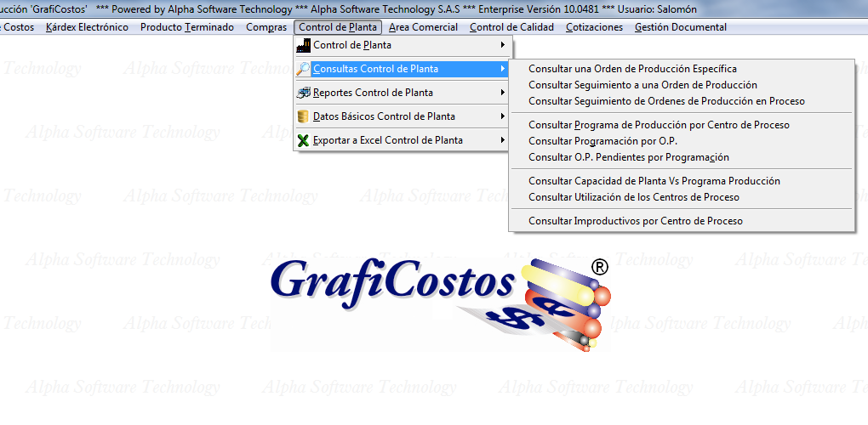The image size is (868, 425).
Task: Click the factory icon beside Control de Planta
Action: (304, 45)
